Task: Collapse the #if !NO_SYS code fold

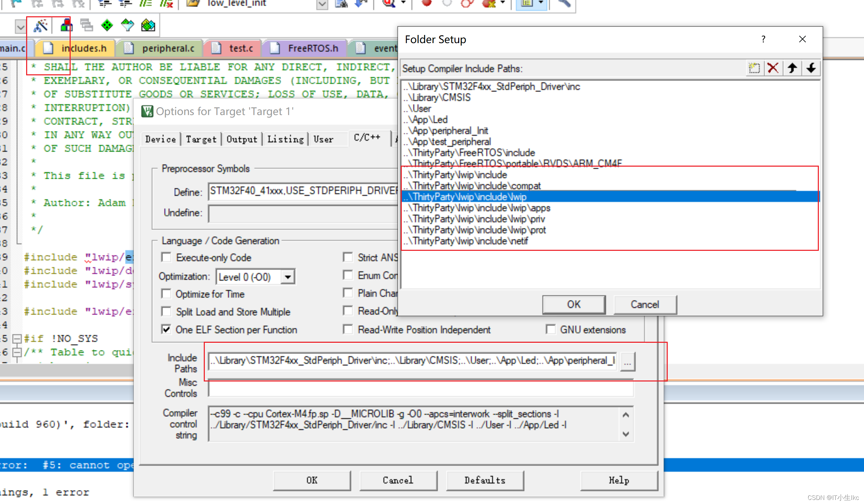Action: [x=16, y=339]
